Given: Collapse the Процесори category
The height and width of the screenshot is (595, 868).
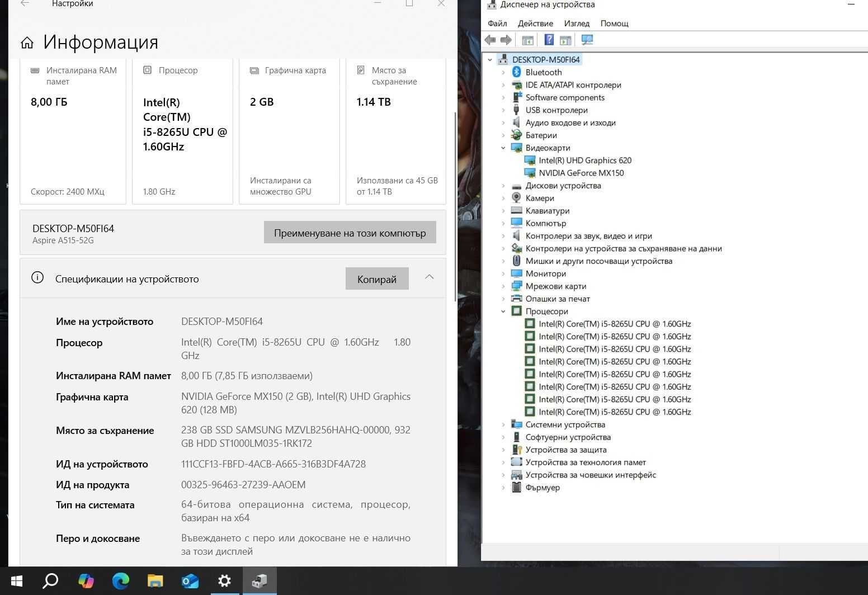Looking at the screenshot, I should 503,311.
